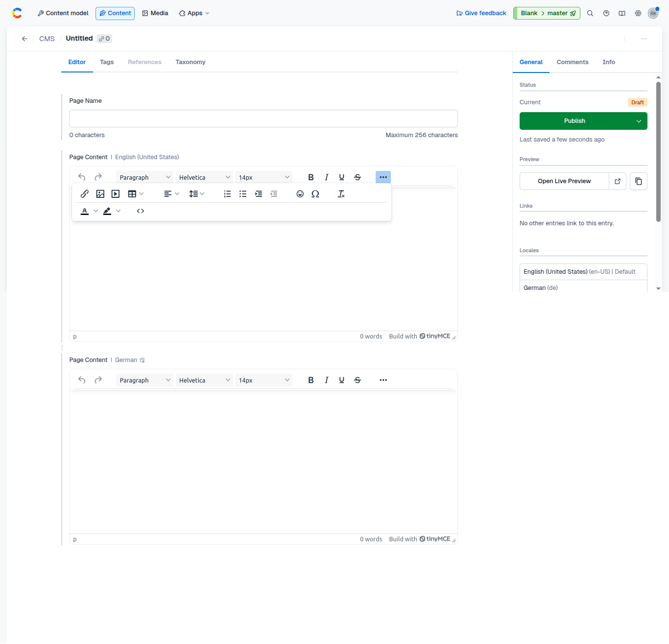
Task: Switch to the Taxonomy tab
Action: (190, 62)
